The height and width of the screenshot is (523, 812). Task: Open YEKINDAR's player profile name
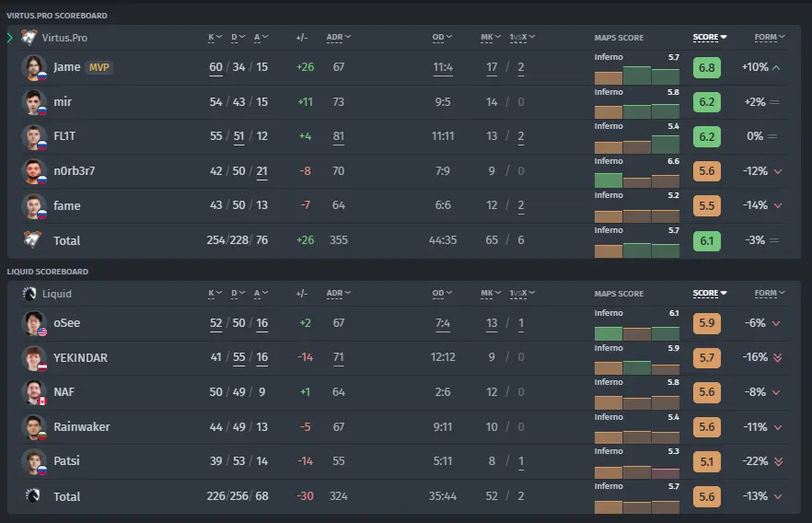(80, 358)
